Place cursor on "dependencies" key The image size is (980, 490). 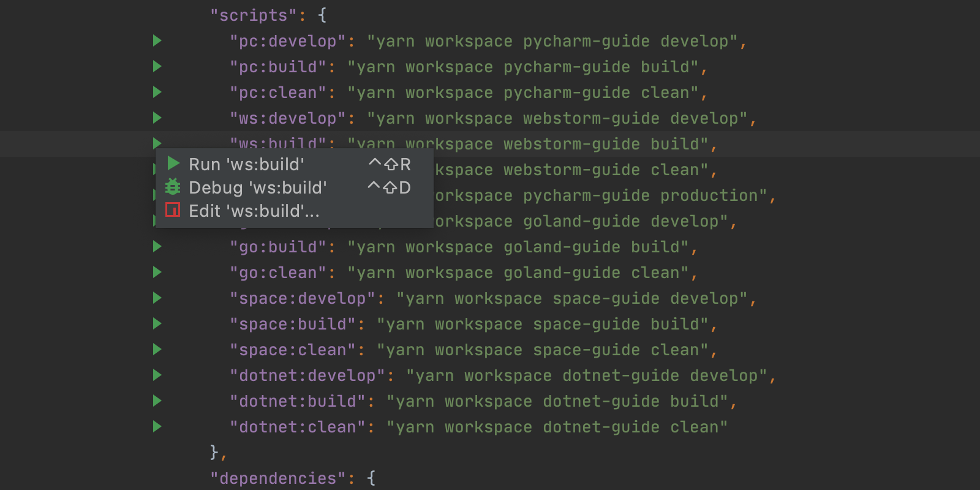coord(278,478)
